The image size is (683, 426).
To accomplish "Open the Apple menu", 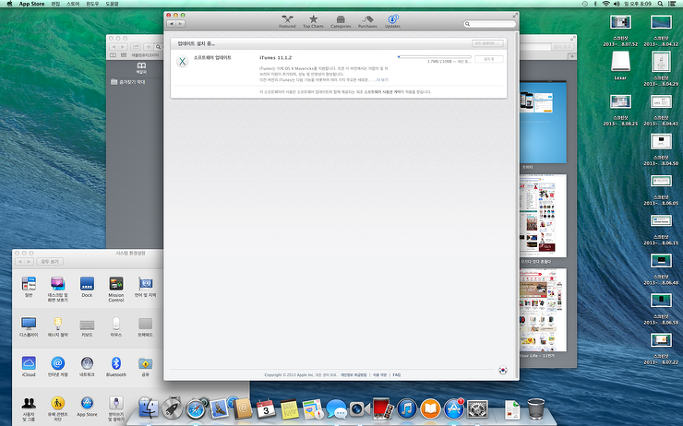I will [9, 3].
